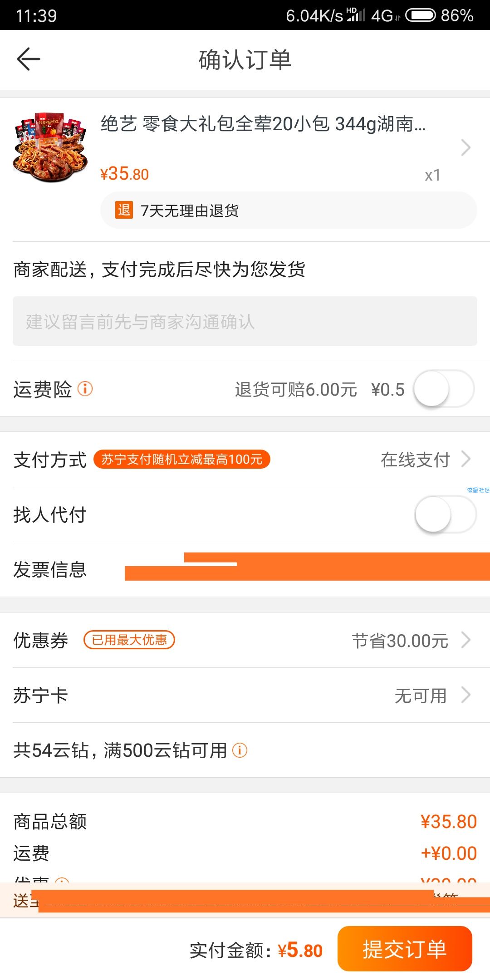Turn on the 找人代付 switch

tap(446, 514)
